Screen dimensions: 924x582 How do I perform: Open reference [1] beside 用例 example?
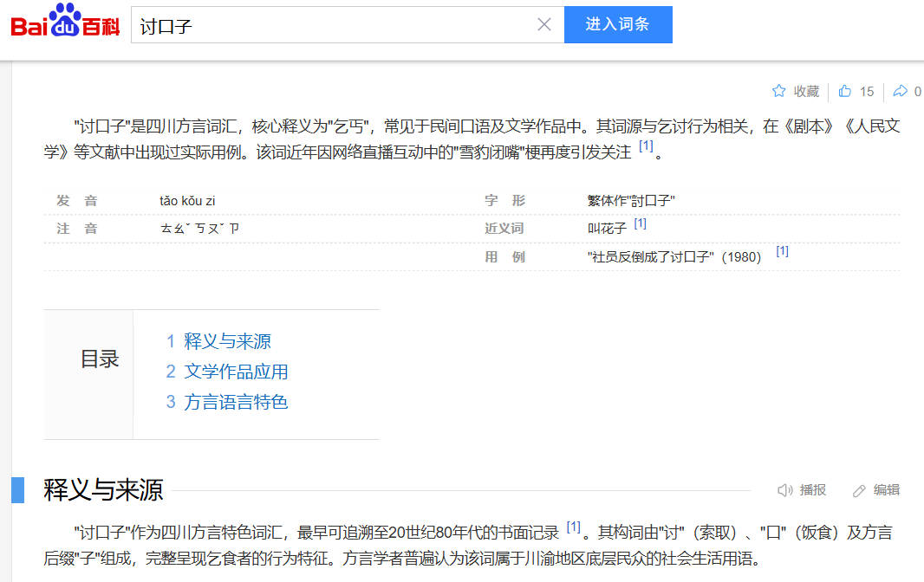[x=782, y=251]
